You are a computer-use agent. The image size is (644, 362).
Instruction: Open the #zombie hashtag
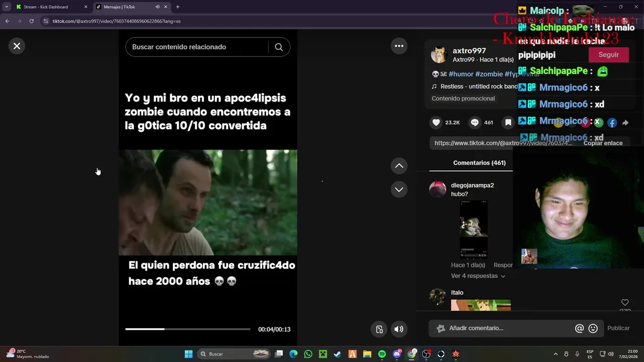point(489,74)
